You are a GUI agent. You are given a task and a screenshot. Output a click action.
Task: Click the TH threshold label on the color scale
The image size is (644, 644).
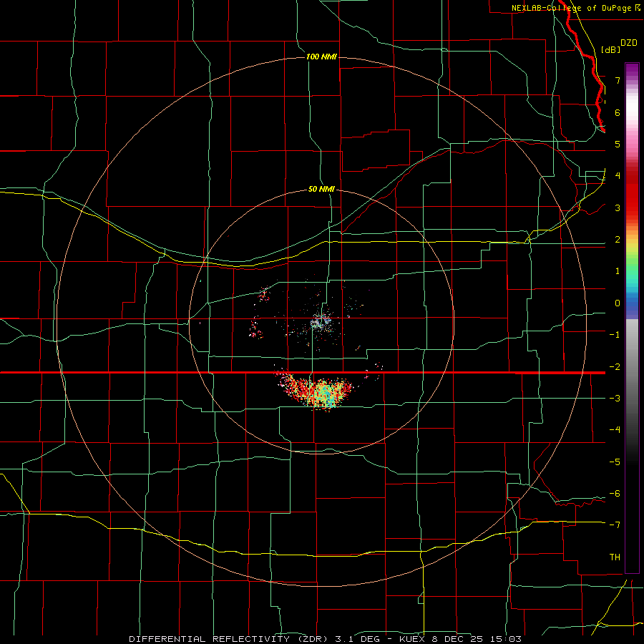point(615,557)
